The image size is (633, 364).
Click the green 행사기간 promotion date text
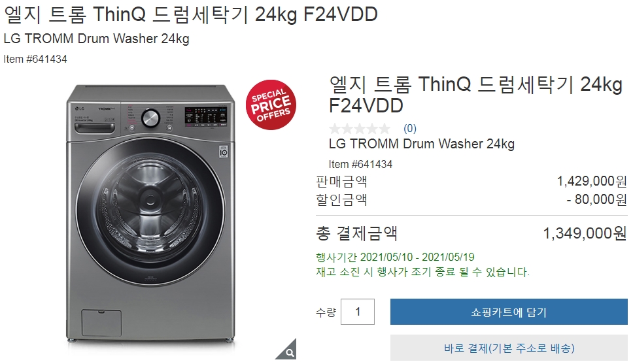395,257
